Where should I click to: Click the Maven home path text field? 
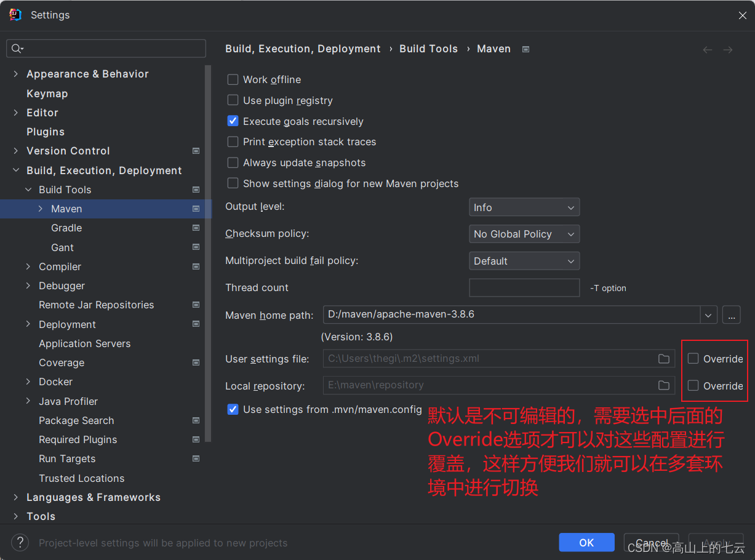tap(511, 314)
